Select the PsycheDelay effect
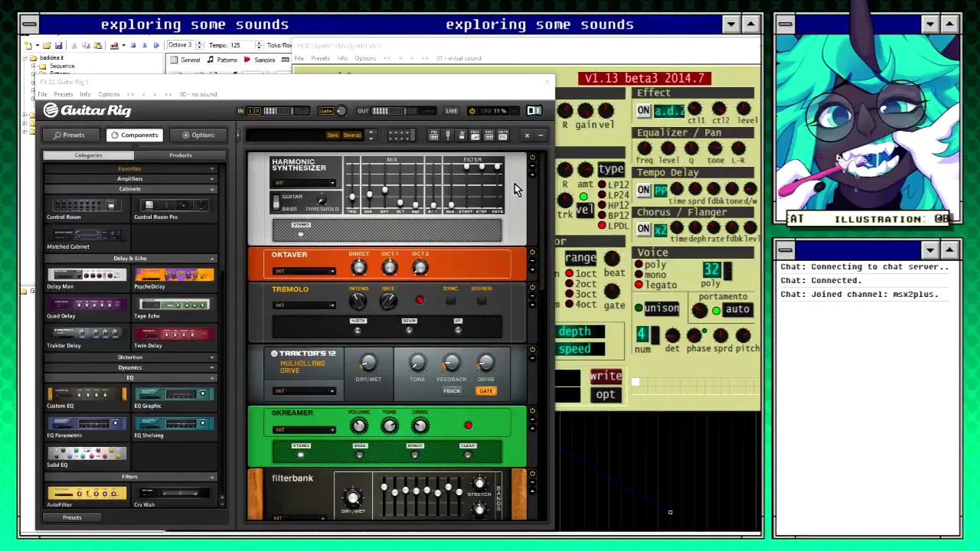980x551 pixels. [x=174, y=278]
